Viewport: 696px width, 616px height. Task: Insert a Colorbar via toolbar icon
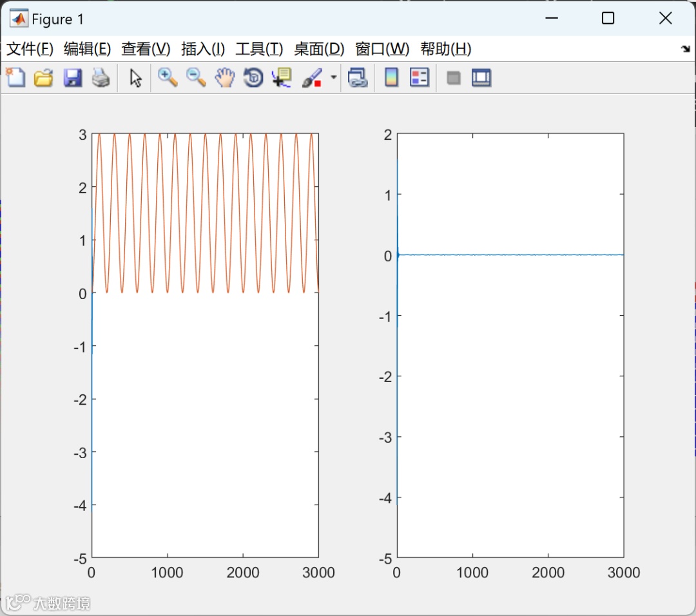tap(391, 78)
